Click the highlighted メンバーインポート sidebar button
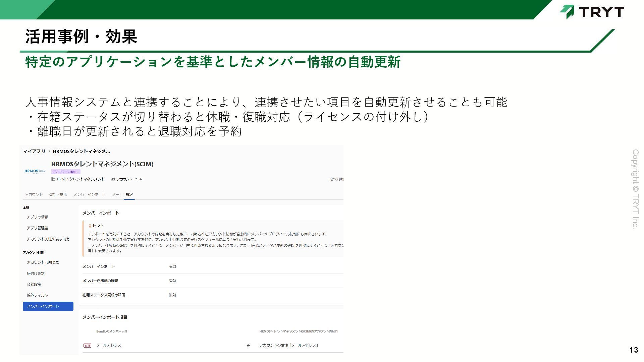Image resolution: width=644 pixels, height=362 pixels. [48, 306]
